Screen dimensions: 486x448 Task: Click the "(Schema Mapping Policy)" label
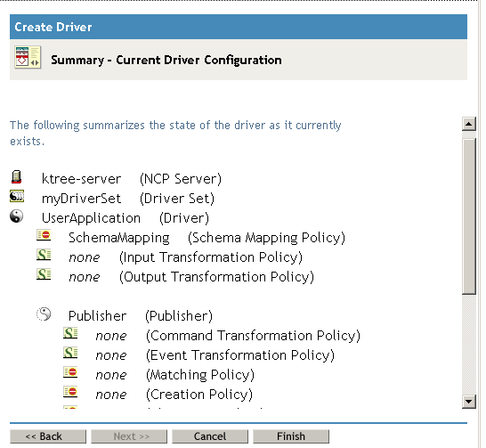(266, 238)
